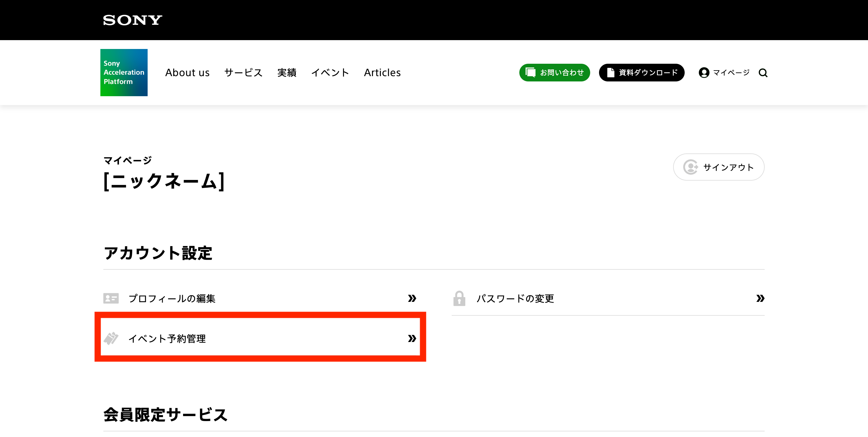Click the sign-out user icon

coord(691,167)
